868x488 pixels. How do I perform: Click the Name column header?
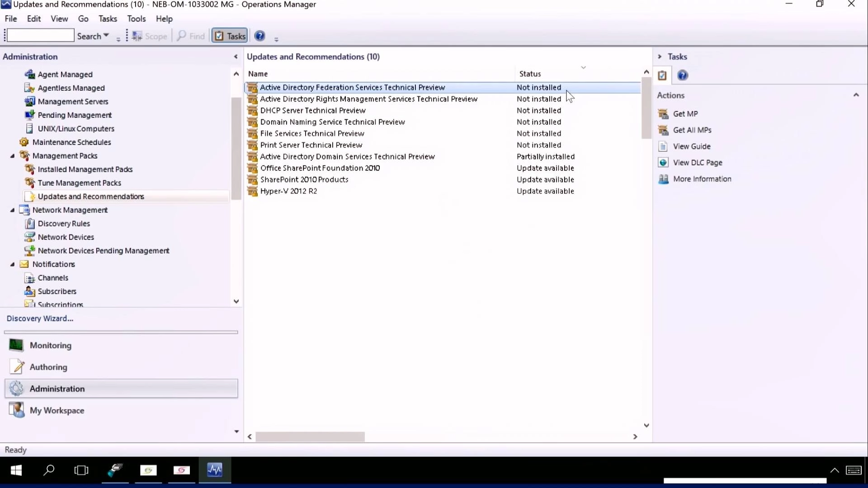tap(380, 74)
